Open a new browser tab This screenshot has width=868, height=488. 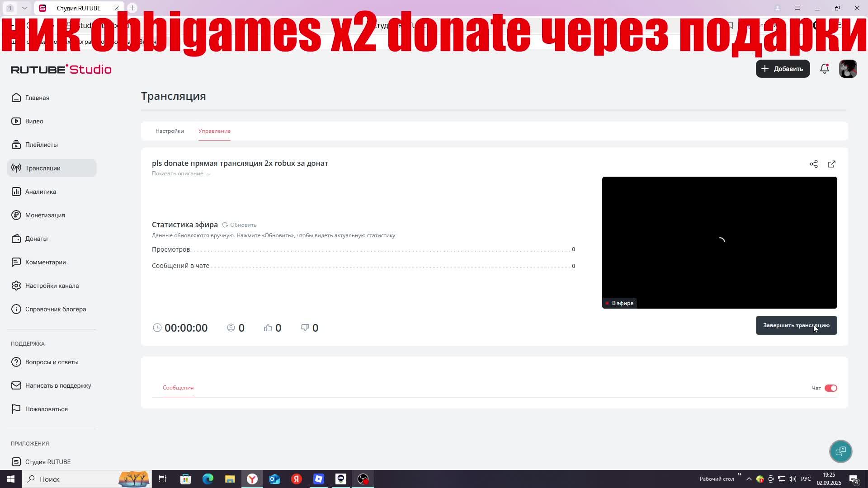(x=132, y=8)
